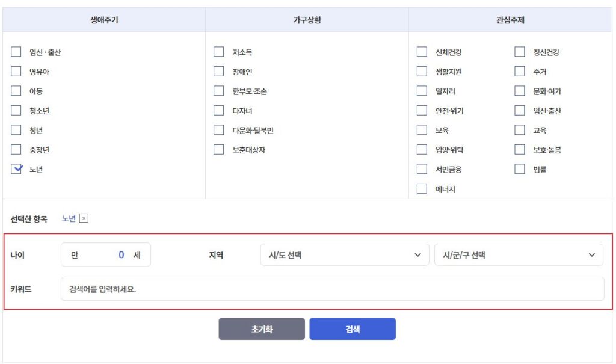Select the 다문화·탈북민 checkbox

(x=219, y=130)
